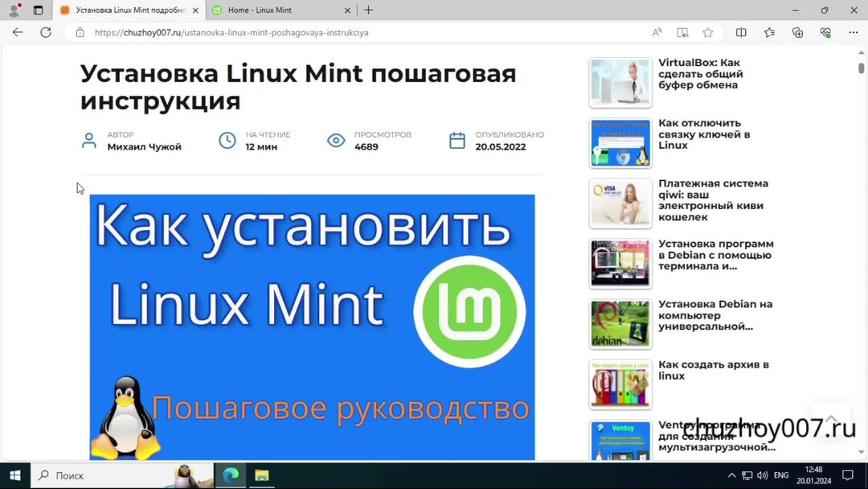Image resolution: width=868 pixels, height=489 pixels.
Task: Reload the current page
Action: (45, 32)
